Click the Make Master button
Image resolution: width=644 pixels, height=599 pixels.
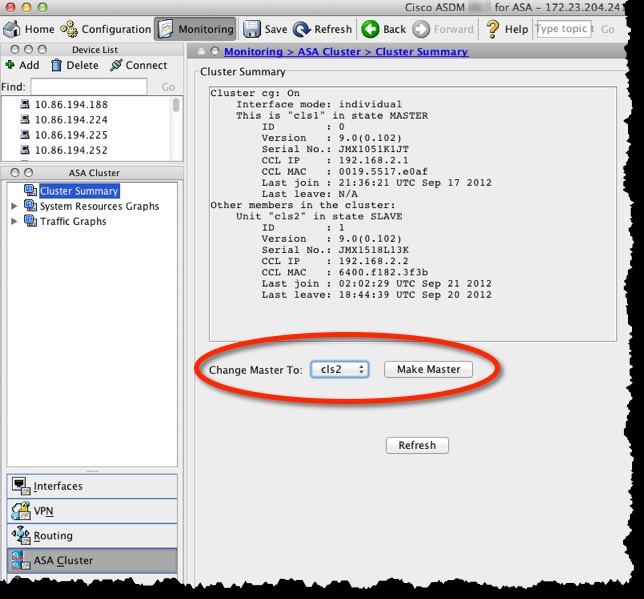(428, 369)
